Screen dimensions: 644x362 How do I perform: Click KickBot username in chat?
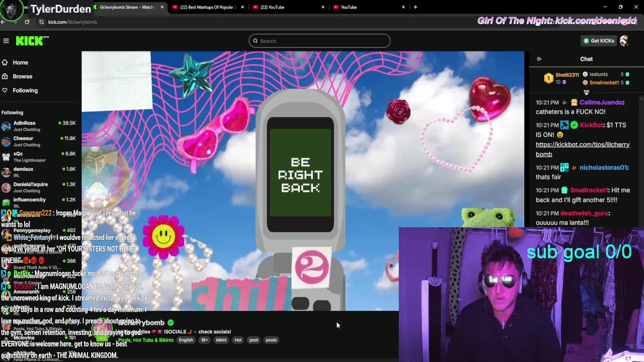coord(591,125)
